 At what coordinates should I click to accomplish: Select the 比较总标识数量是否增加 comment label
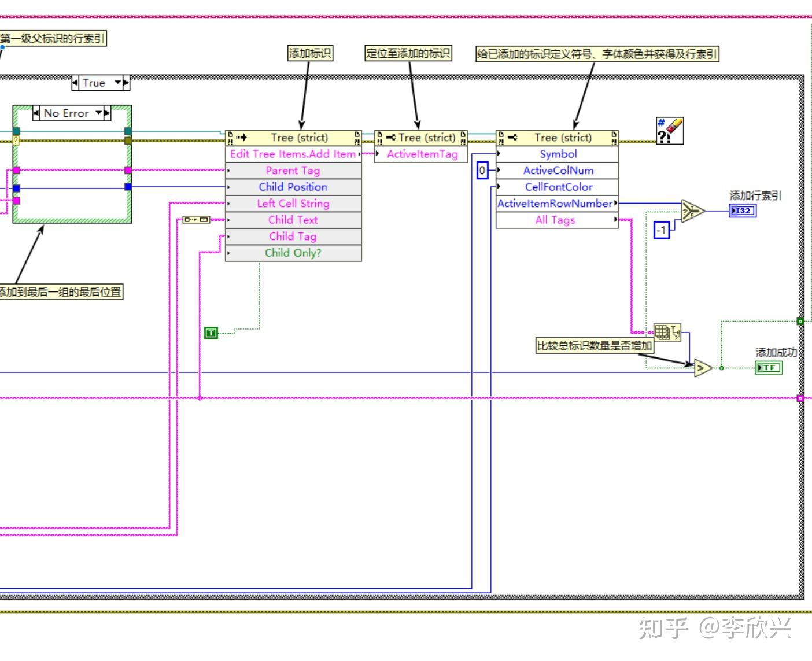(x=595, y=346)
